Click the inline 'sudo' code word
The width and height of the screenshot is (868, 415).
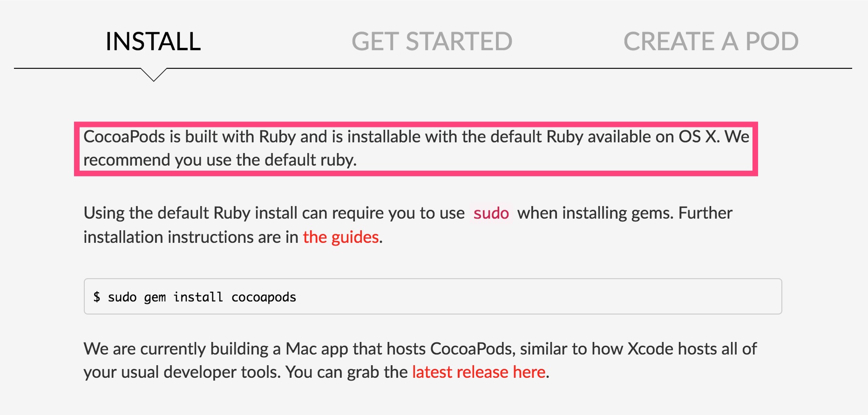click(491, 213)
